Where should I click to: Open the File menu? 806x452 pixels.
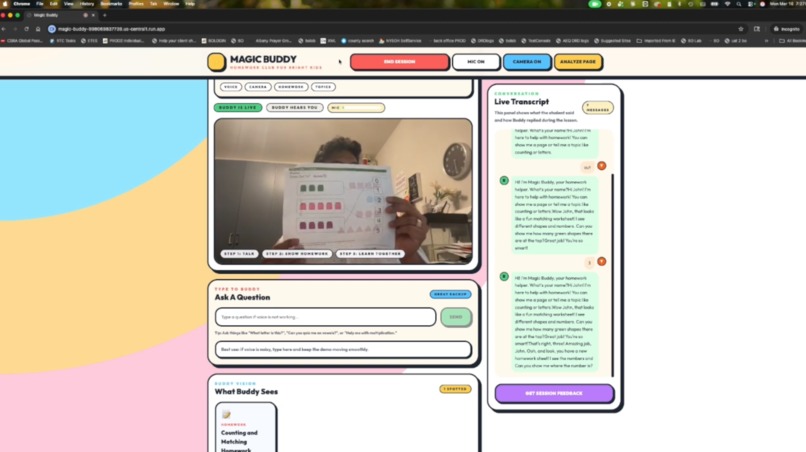[40, 4]
